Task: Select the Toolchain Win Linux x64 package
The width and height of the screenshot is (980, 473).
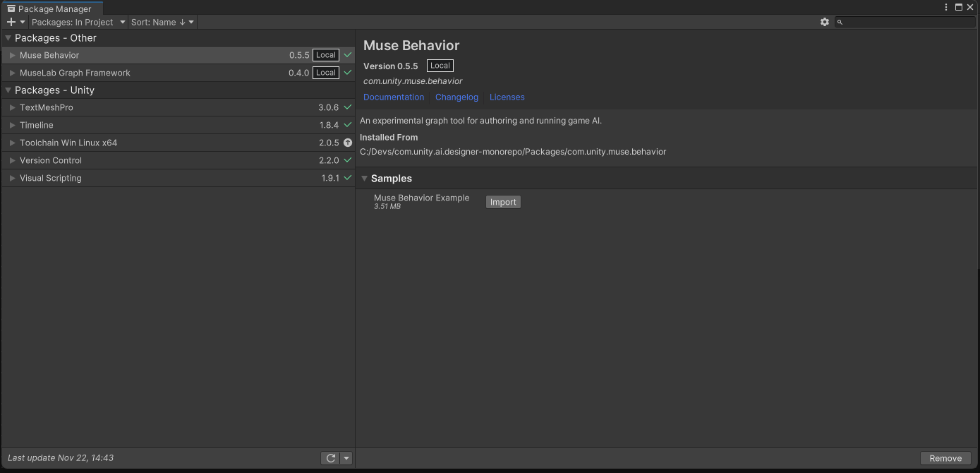Action: (178, 143)
